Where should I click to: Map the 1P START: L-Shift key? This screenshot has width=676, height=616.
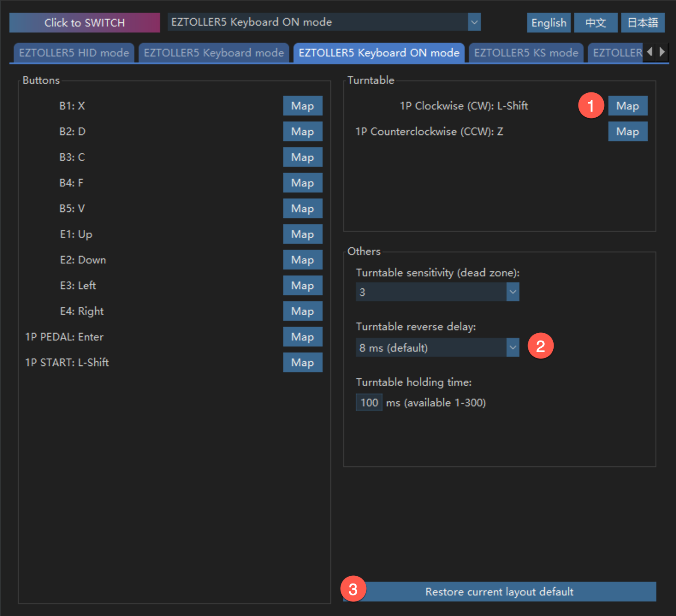point(302,362)
